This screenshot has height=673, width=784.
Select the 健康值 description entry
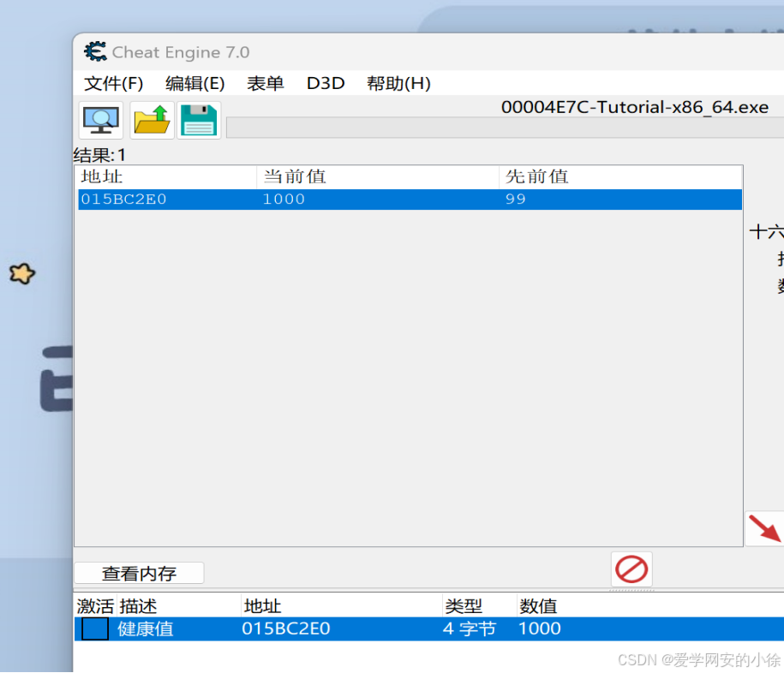click(146, 628)
